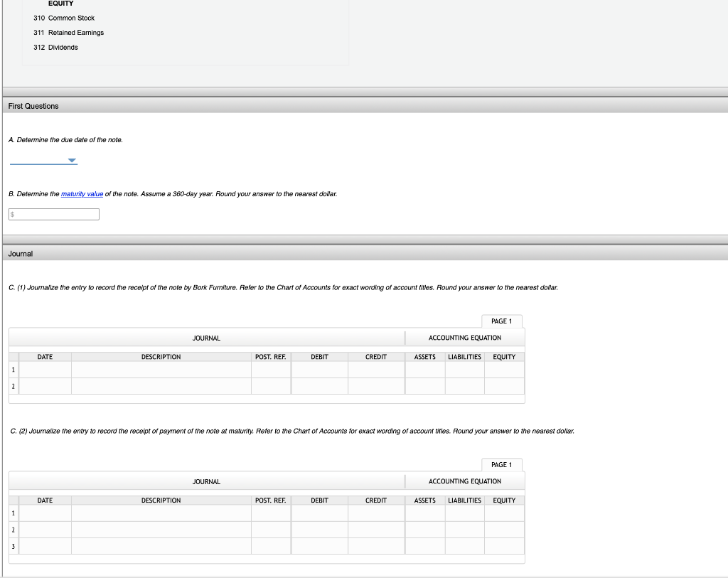
Task: Click first journal row 1 Description cell
Action: click(x=161, y=370)
